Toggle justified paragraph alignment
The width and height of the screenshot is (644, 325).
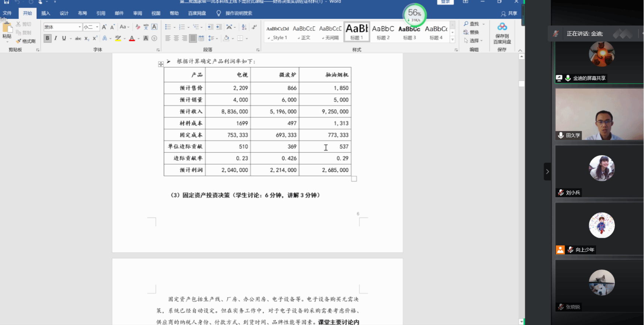pyautogui.click(x=193, y=38)
